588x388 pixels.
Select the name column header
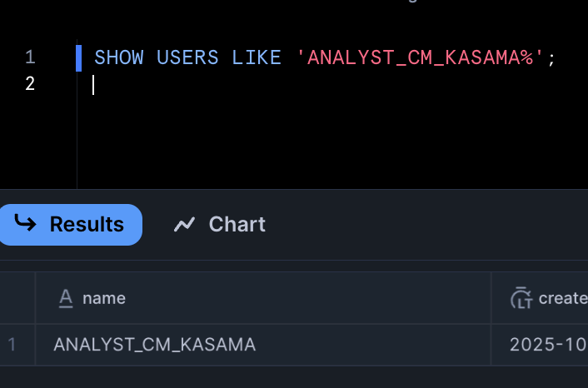[x=104, y=298]
